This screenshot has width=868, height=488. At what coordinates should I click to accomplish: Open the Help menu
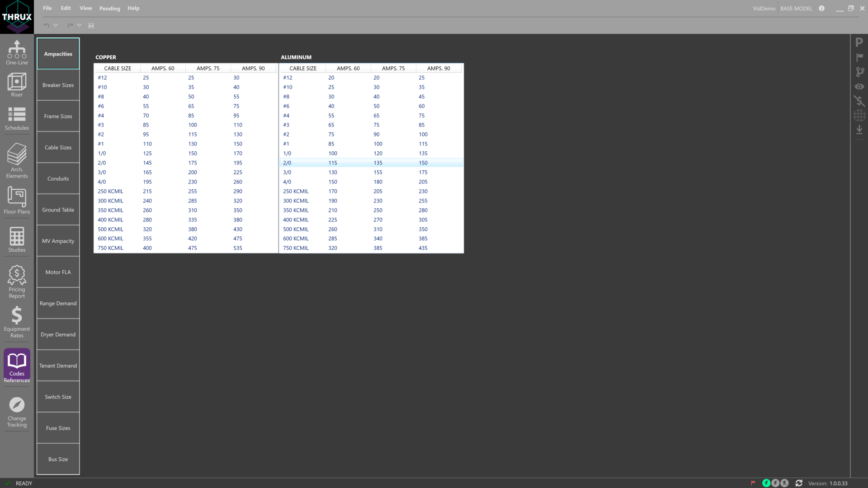[133, 8]
